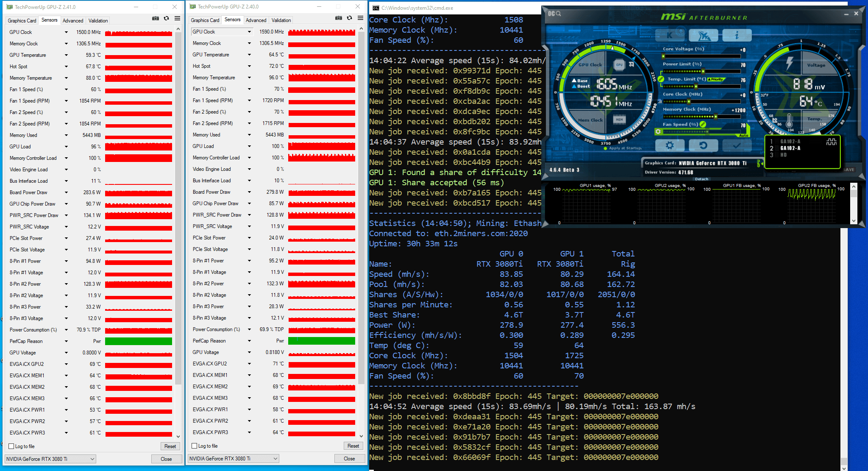Click the Afterburner OC Scanner magnifier icon
The width and height of the screenshot is (868, 471).
(x=558, y=14)
